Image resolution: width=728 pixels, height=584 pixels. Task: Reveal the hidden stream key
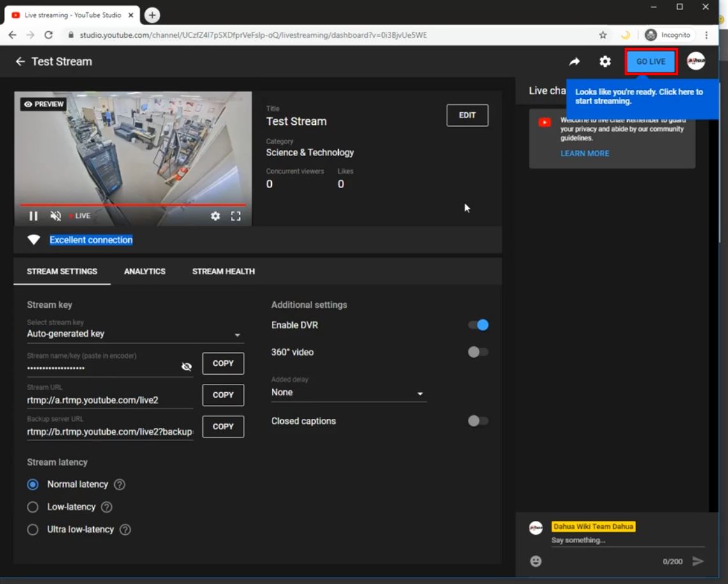click(186, 367)
